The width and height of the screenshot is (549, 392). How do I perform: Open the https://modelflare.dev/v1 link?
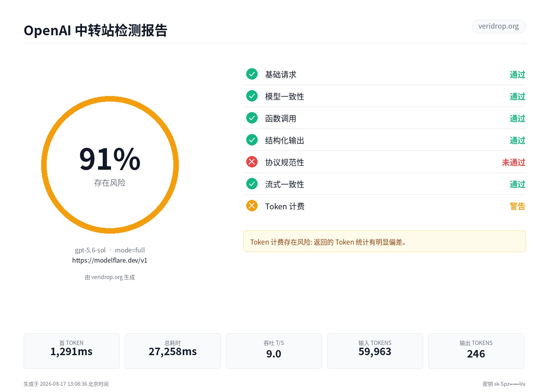click(110, 260)
